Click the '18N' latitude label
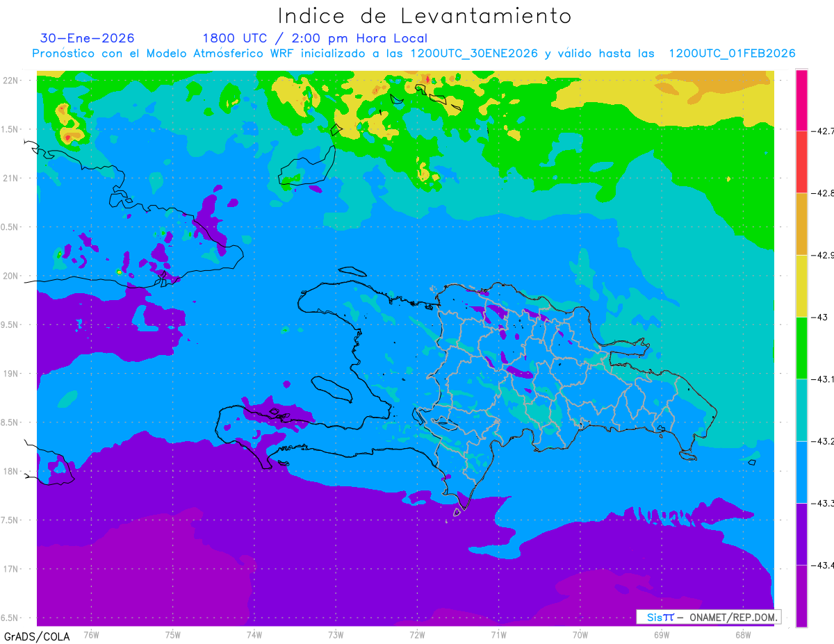Image resolution: width=834 pixels, height=644 pixels. 10,471
